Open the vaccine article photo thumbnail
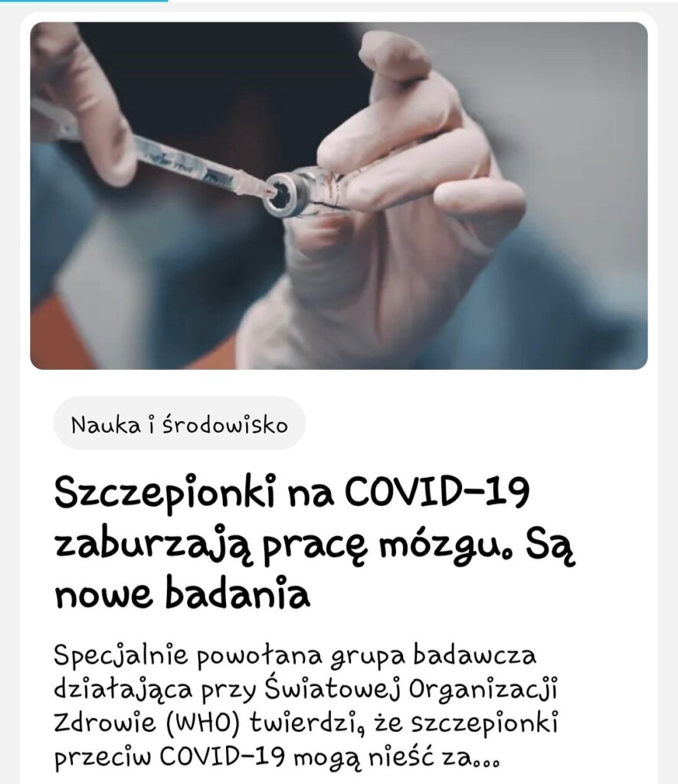Screen dimensions: 678x784 click(339, 195)
